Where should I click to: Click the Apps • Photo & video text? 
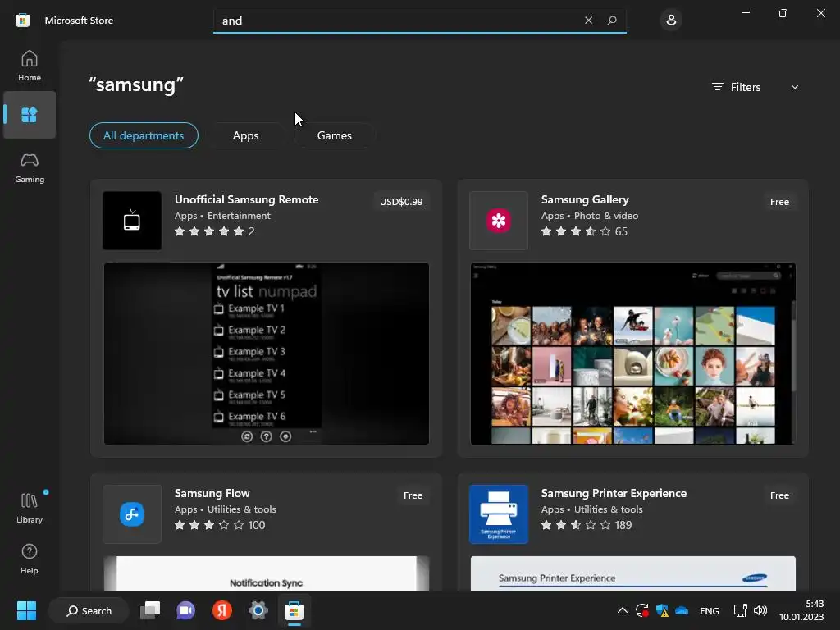589,216
